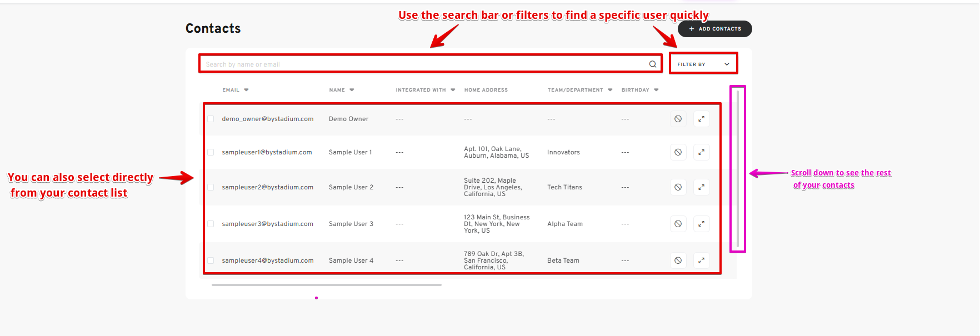Select checkbox for demo_owner@bystadium.com

click(211, 119)
